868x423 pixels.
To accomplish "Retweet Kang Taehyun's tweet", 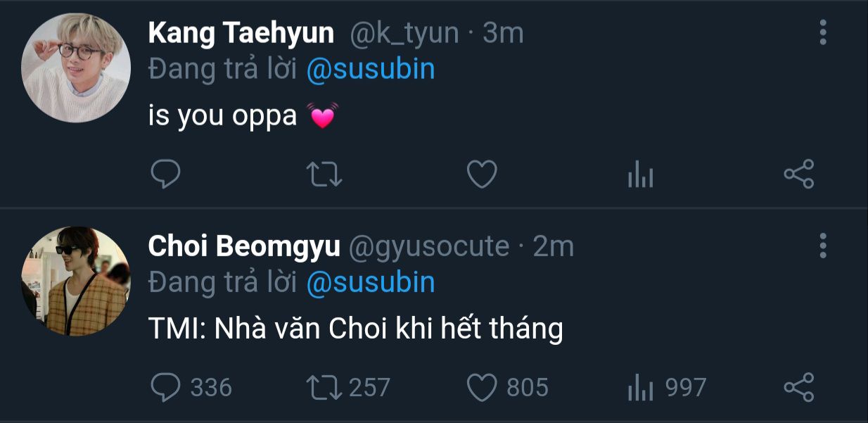I will 325,174.
